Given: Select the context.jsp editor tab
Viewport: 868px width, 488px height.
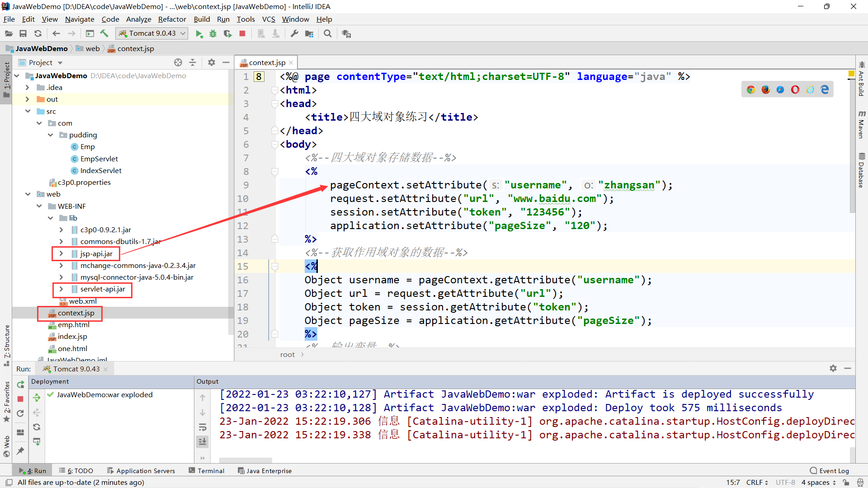Looking at the screenshot, I should click(267, 63).
